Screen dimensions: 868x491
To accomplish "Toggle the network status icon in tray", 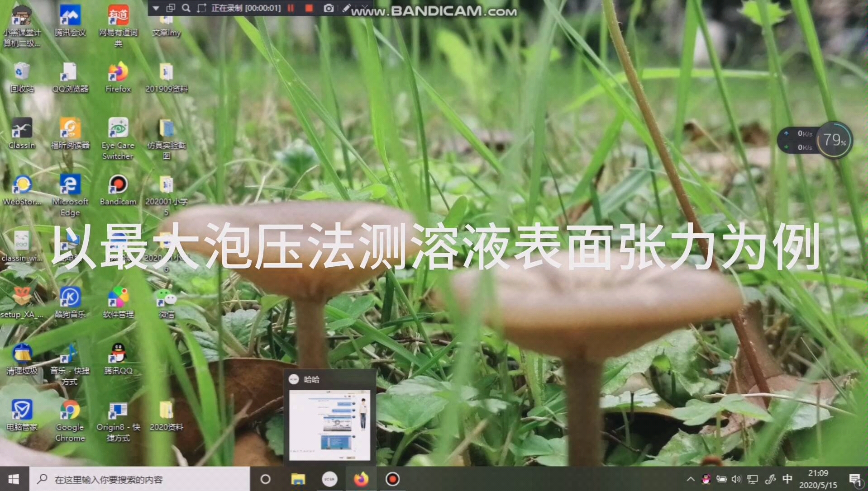I will pyautogui.click(x=753, y=479).
